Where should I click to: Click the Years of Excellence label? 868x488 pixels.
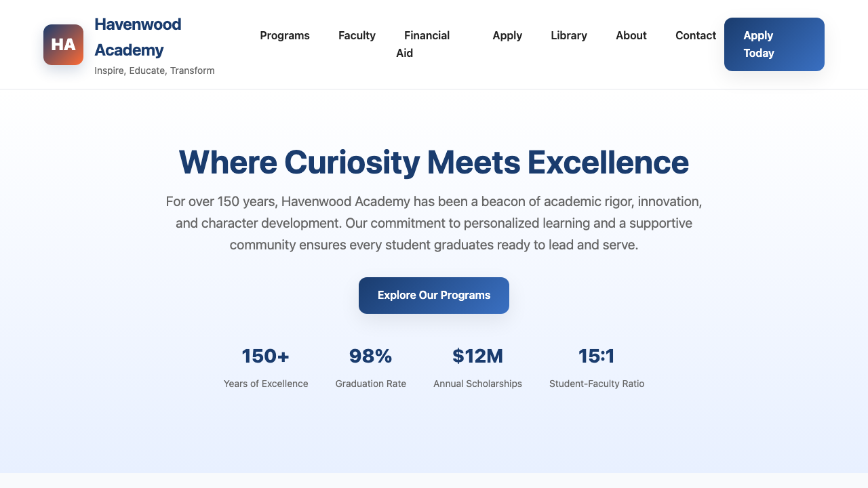coord(265,384)
